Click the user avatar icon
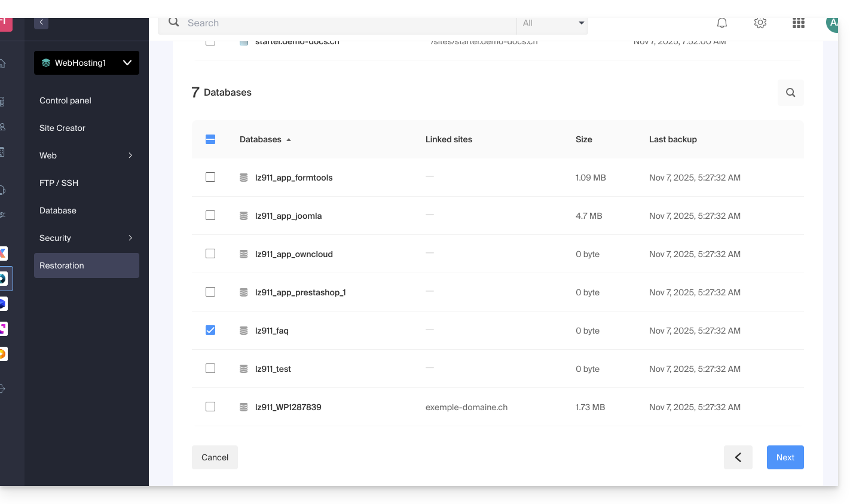856x504 pixels. pos(831,23)
